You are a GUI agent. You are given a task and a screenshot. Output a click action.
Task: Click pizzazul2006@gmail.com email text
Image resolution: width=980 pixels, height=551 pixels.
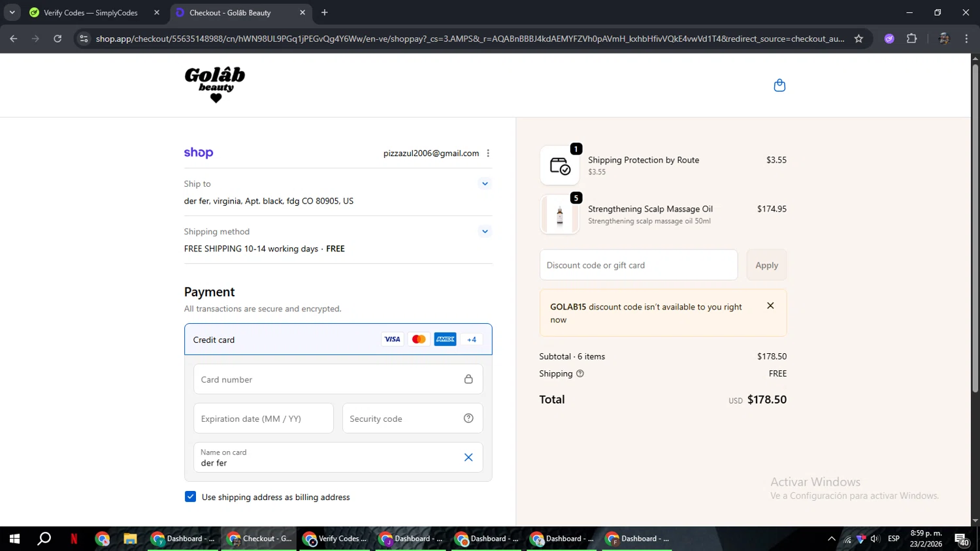431,153
